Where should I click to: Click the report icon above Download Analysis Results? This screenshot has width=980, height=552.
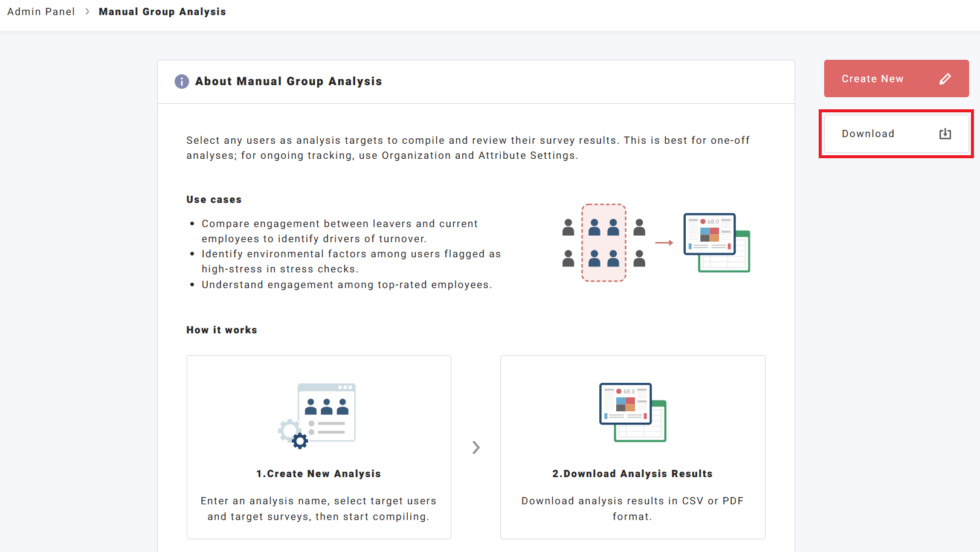[x=633, y=412]
